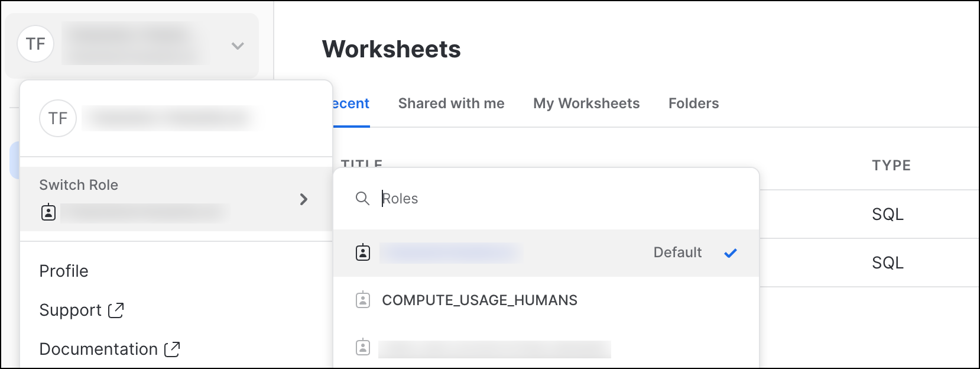Click the role icon of the default role
This screenshot has width=980, height=369.
(x=363, y=253)
